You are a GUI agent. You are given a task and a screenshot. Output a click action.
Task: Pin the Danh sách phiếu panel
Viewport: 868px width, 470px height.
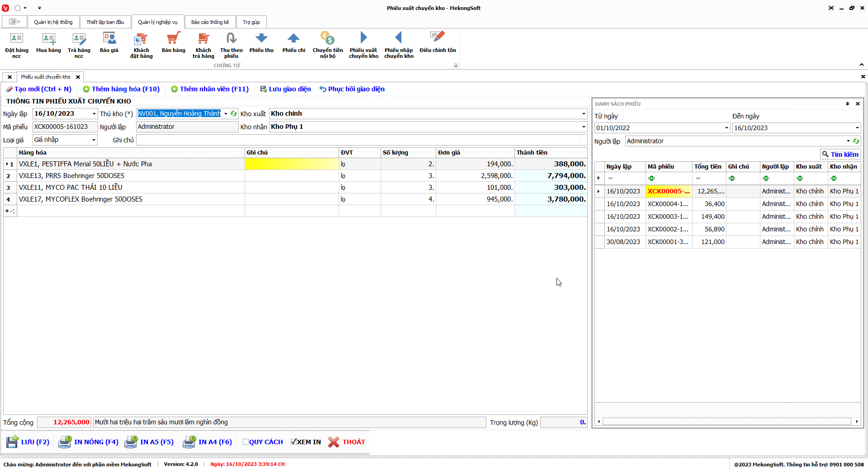(847, 104)
